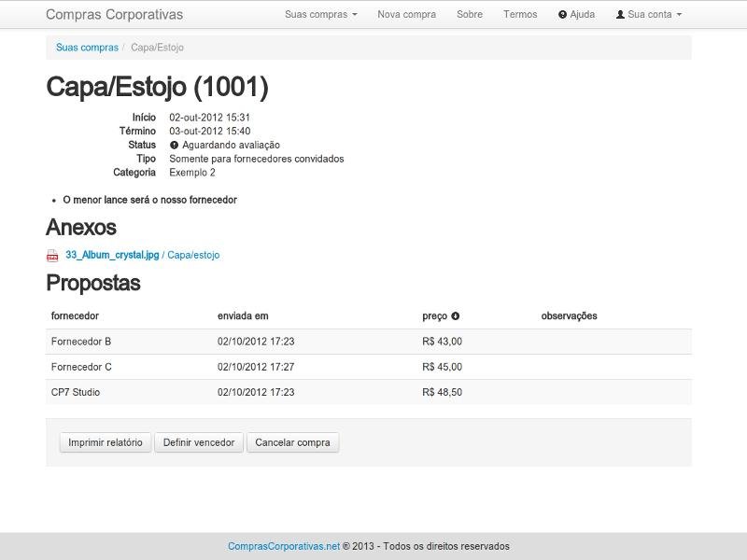Select the Fornecedor B row name
747x560 pixels.
click(x=81, y=342)
